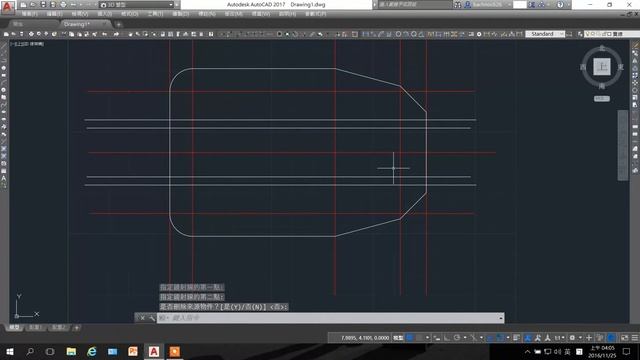Toggle Clean Screen in the status bar
The width and height of the screenshot is (640, 360).
624,338
